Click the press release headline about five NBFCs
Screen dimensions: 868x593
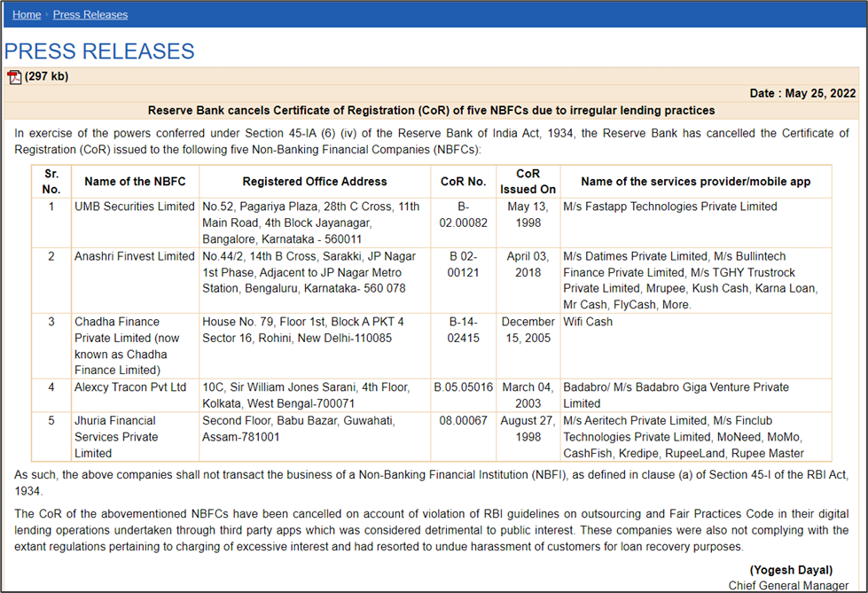click(431, 110)
